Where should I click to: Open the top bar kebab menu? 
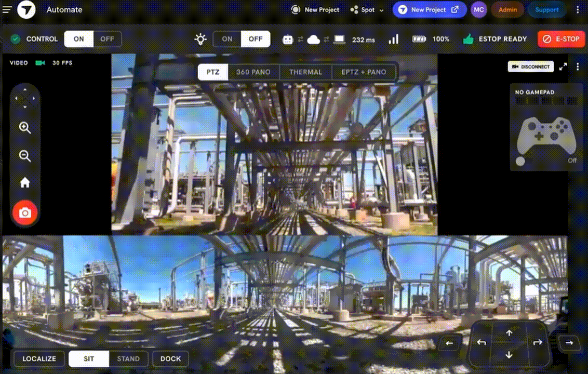pyautogui.click(x=578, y=10)
